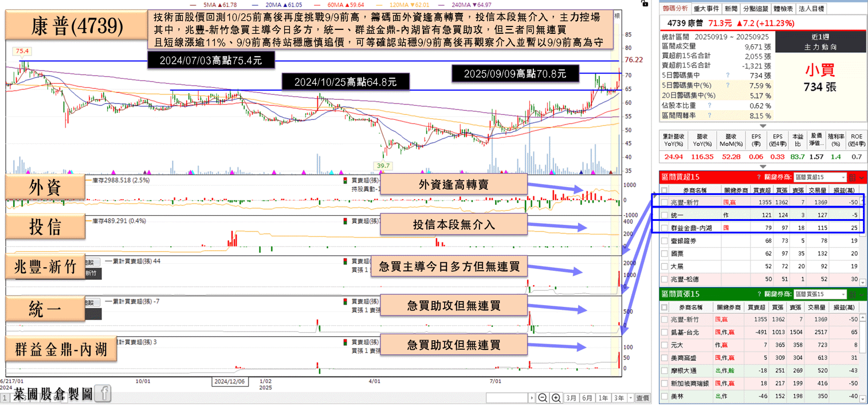Switch to the 重大事件 tab
Viewport: 868px width, 413px height.
pos(706,9)
